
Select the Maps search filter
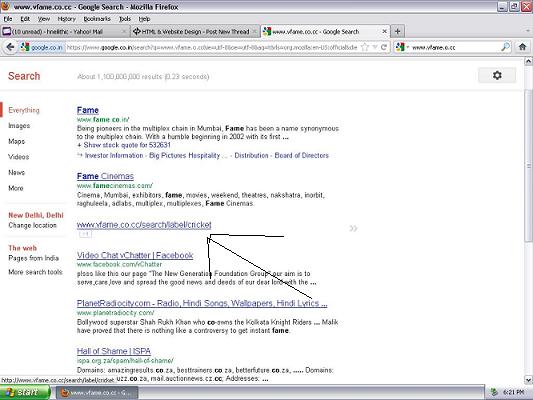click(x=16, y=141)
